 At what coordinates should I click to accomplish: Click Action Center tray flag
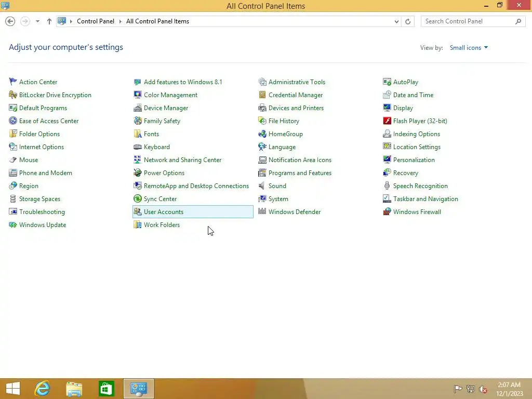tap(458, 389)
